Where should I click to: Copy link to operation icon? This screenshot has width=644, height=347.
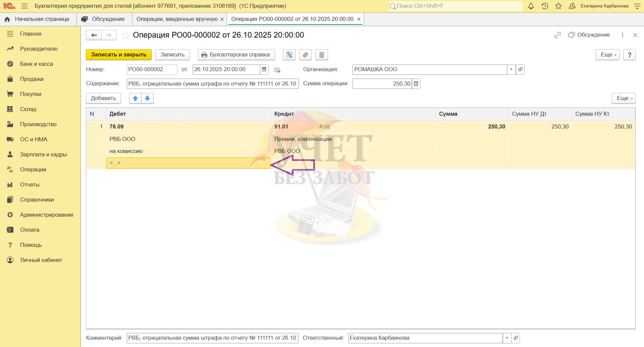[557, 35]
